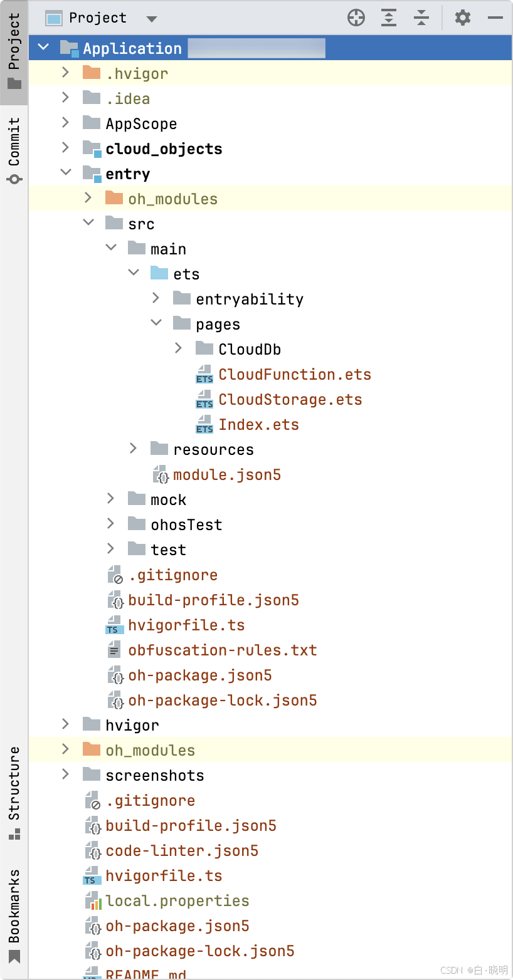Expand the entryability folder
Screen dimensions: 513x980
pyautogui.click(x=156, y=298)
